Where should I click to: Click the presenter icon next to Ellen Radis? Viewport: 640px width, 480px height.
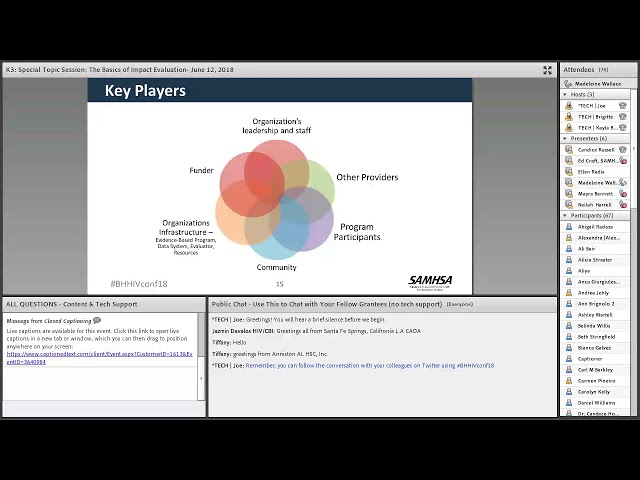[x=569, y=172]
